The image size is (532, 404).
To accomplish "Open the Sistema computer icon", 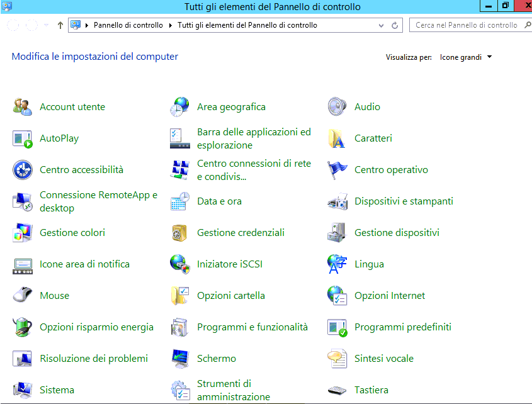I will pos(23,390).
